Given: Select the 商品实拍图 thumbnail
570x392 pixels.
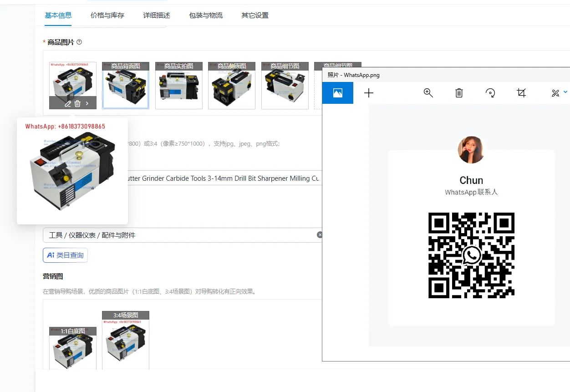Looking at the screenshot, I should [179, 86].
